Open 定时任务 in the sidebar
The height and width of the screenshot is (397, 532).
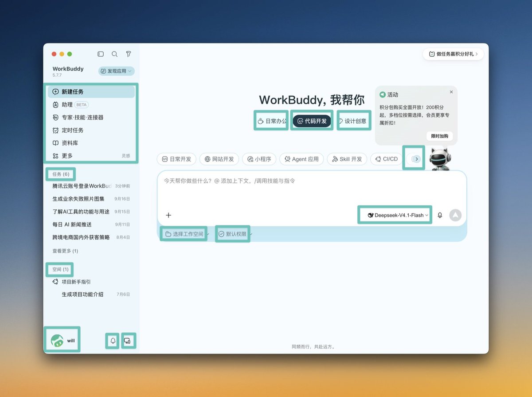tap(91, 130)
